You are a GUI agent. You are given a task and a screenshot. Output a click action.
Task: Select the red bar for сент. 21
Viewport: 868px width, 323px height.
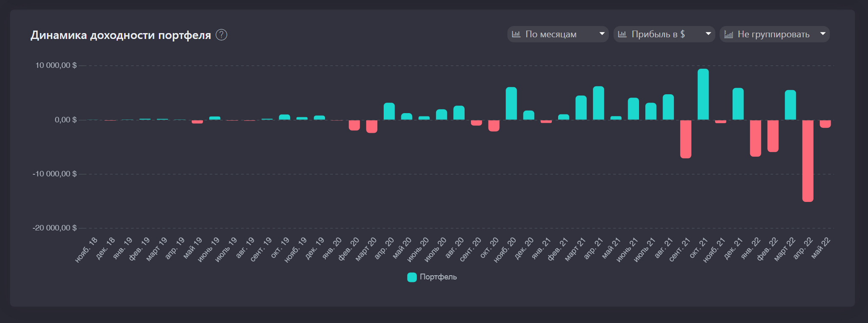pyautogui.click(x=686, y=139)
